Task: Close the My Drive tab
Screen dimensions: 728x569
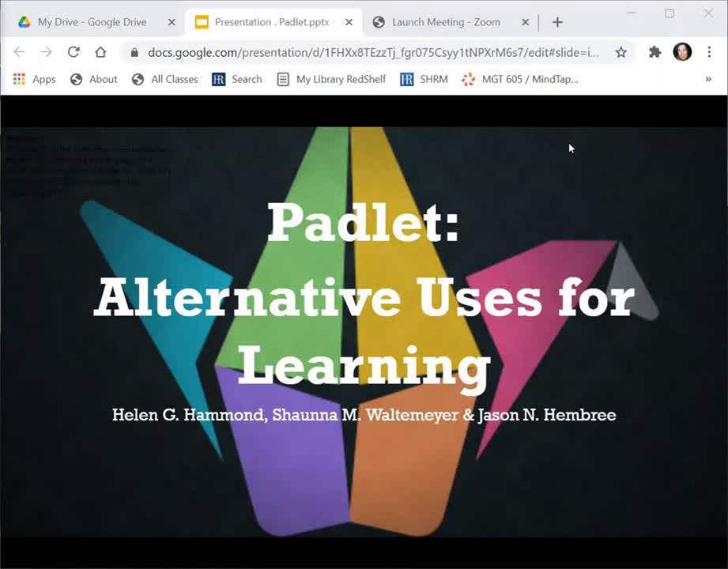Action: tap(172, 22)
